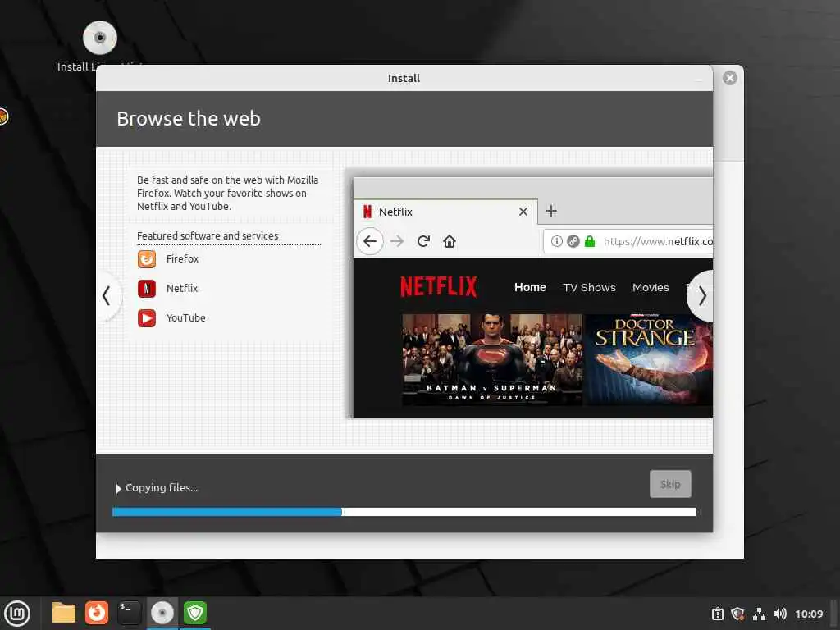The image size is (840, 630).
Task: Open the network connections tray icon
Action: [x=759, y=614]
